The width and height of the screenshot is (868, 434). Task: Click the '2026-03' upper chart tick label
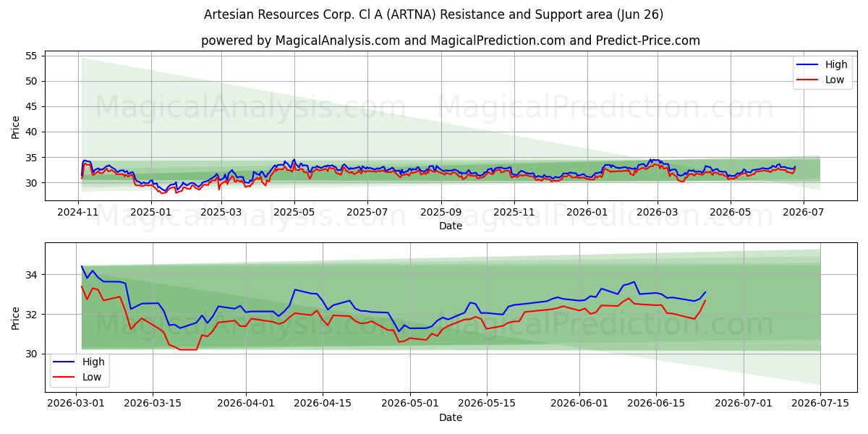pos(657,212)
